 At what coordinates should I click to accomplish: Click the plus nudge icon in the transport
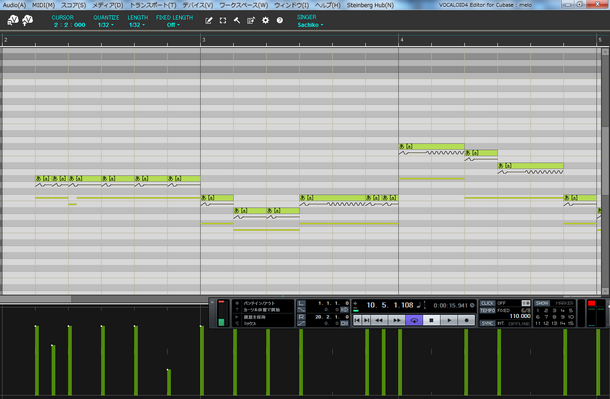[355, 303]
